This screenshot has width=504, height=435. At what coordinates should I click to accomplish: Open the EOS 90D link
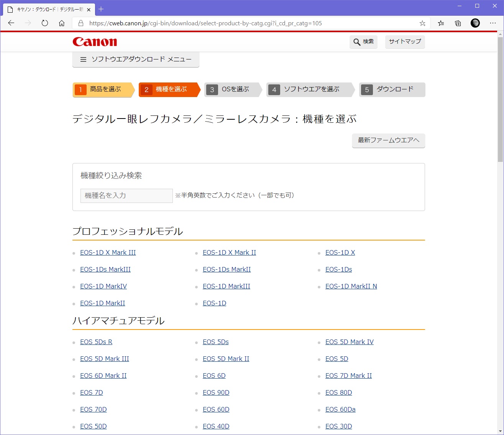click(x=216, y=392)
